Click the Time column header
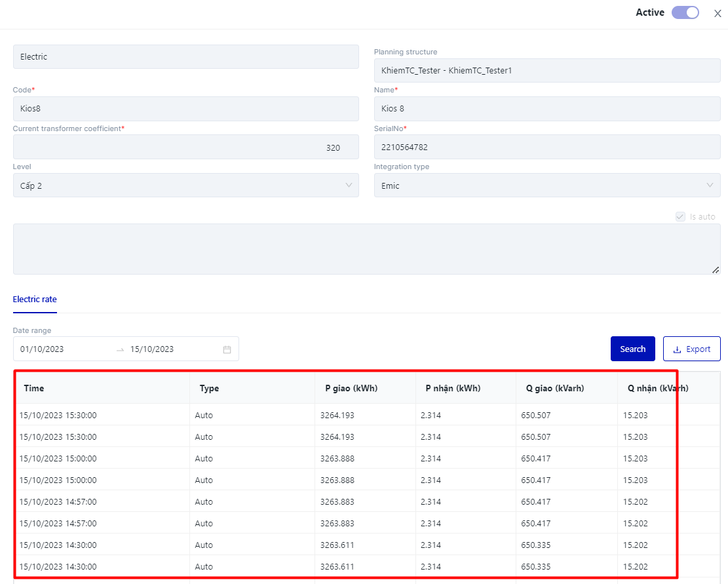Image resolution: width=728 pixels, height=584 pixels. (x=34, y=388)
